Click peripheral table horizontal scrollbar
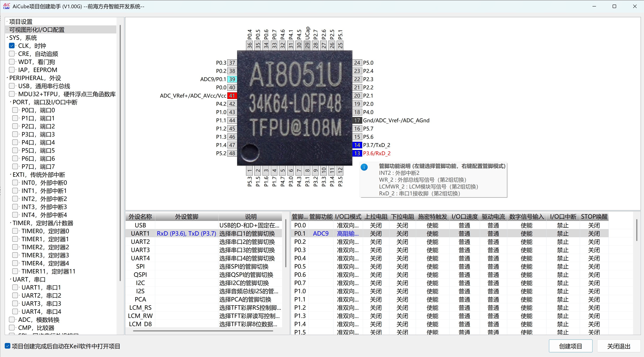Screen dimensions: 644x357 click(203, 331)
